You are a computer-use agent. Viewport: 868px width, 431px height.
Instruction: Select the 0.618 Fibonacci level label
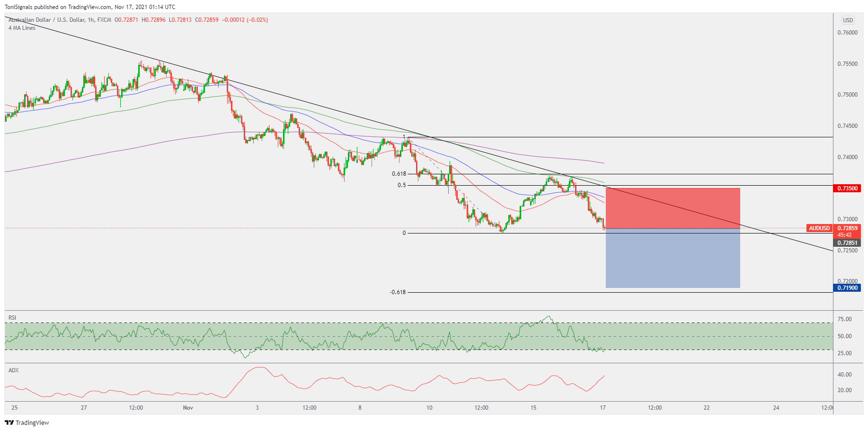click(x=399, y=174)
